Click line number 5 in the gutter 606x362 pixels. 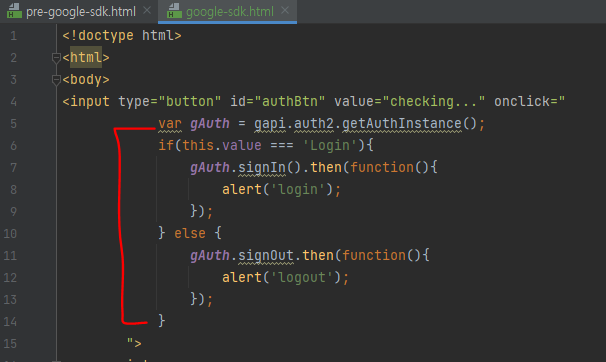click(x=14, y=124)
